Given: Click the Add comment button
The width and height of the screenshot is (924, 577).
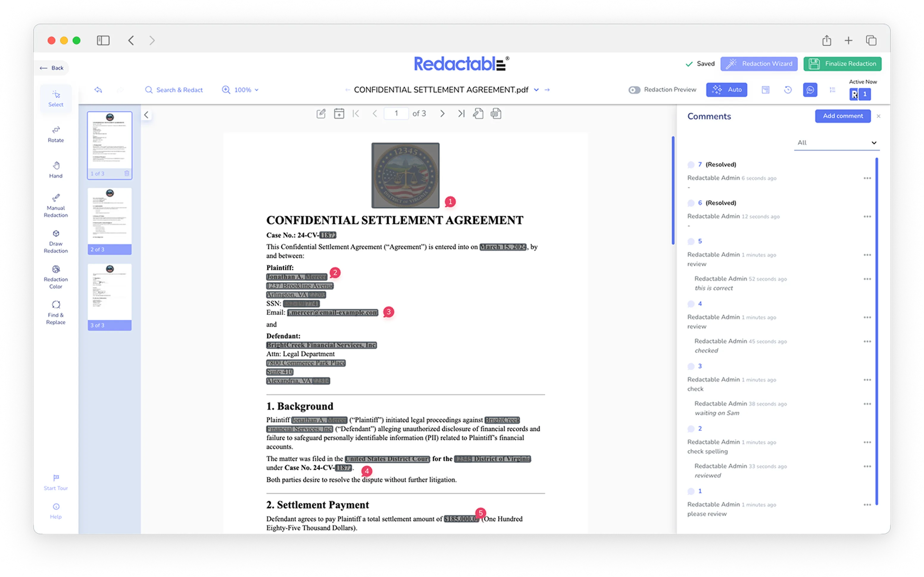Looking at the screenshot, I should pos(843,116).
